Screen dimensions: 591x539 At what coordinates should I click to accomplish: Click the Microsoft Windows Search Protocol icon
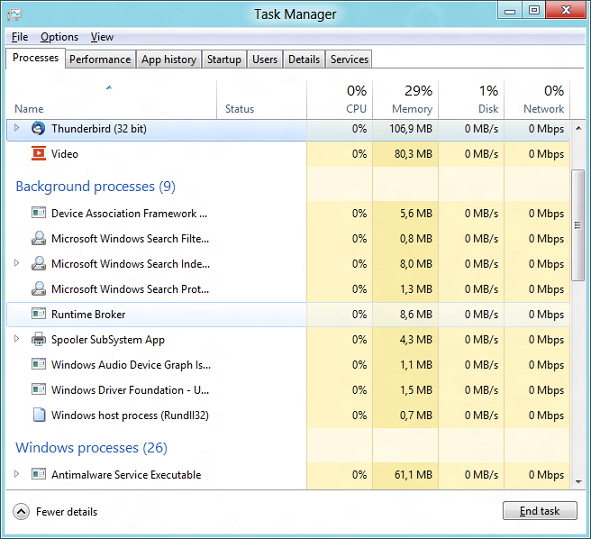click(x=38, y=289)
